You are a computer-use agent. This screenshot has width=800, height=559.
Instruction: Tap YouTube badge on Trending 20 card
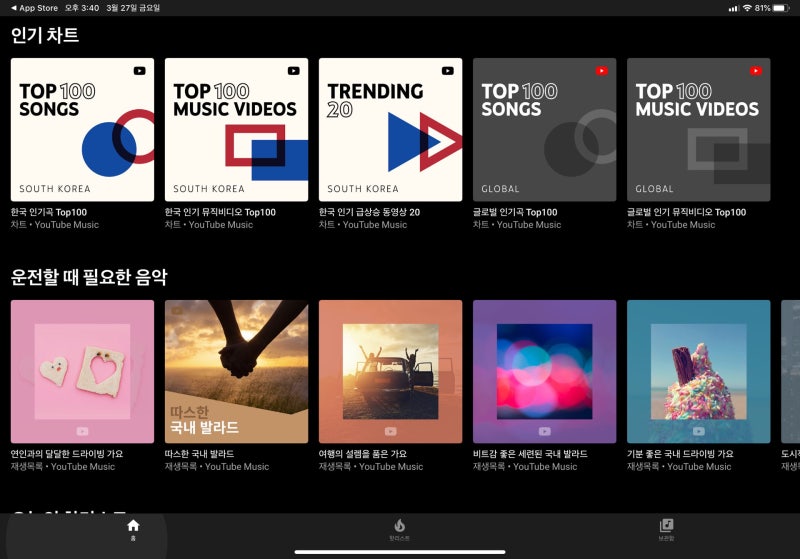point(447,71)
